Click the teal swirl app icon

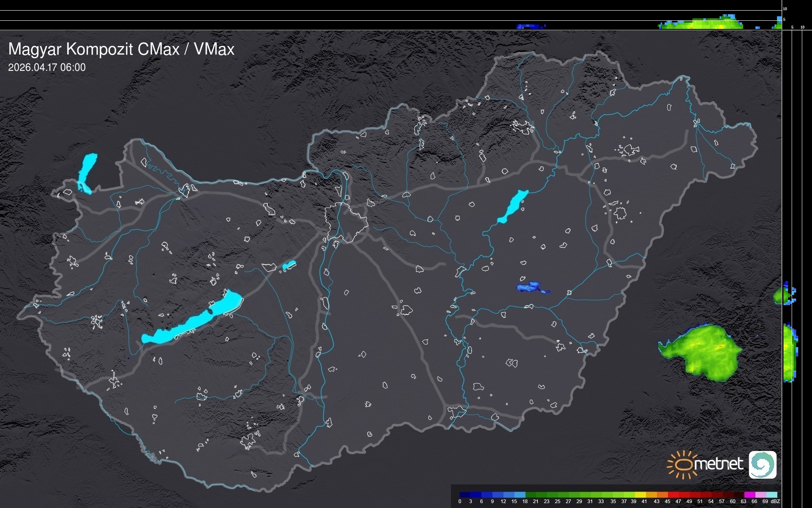tap(762, 464)
